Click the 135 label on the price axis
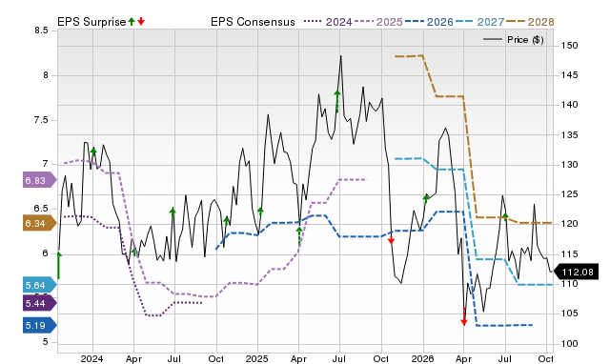The width and height of the screenshot is (610, 364). 570,135
